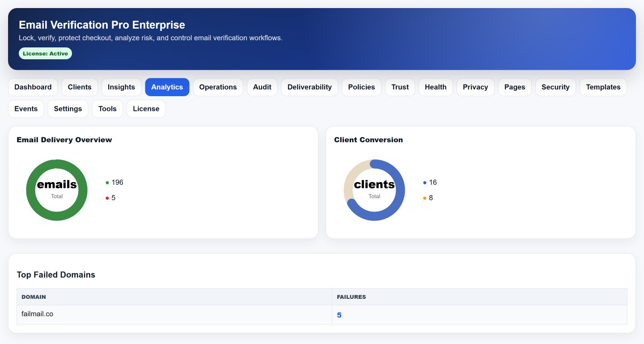
Task: Click the License: Active badge
Action: point(45,54)
